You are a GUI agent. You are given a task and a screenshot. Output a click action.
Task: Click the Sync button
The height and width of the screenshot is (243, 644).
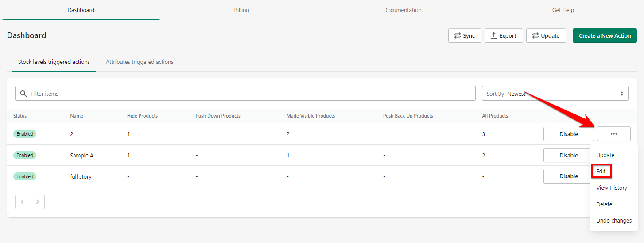tap(465, 36)
